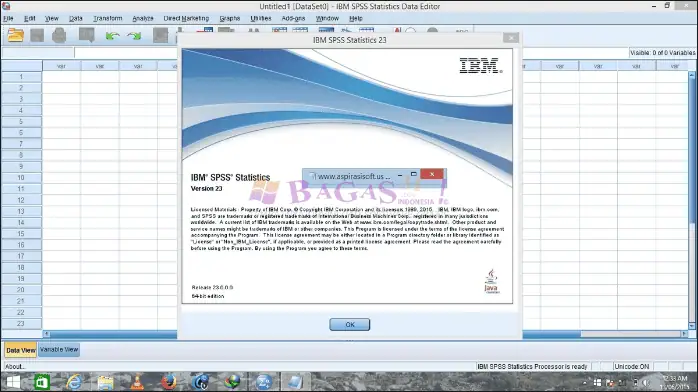
Task: Open the Data menu
Action: (x=76, y=18)
